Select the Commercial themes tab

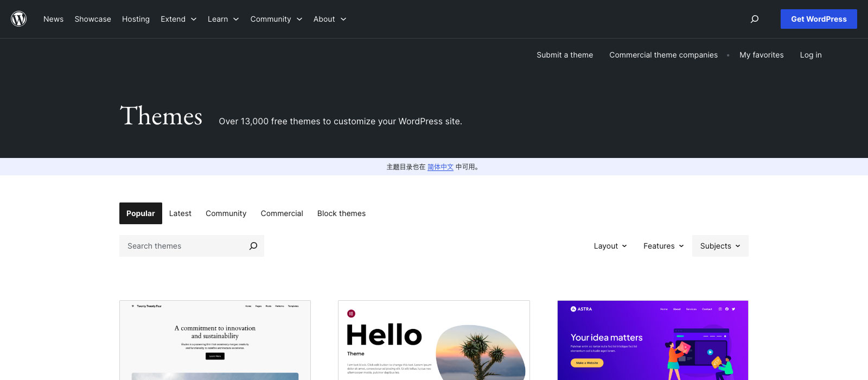point(282,213)
